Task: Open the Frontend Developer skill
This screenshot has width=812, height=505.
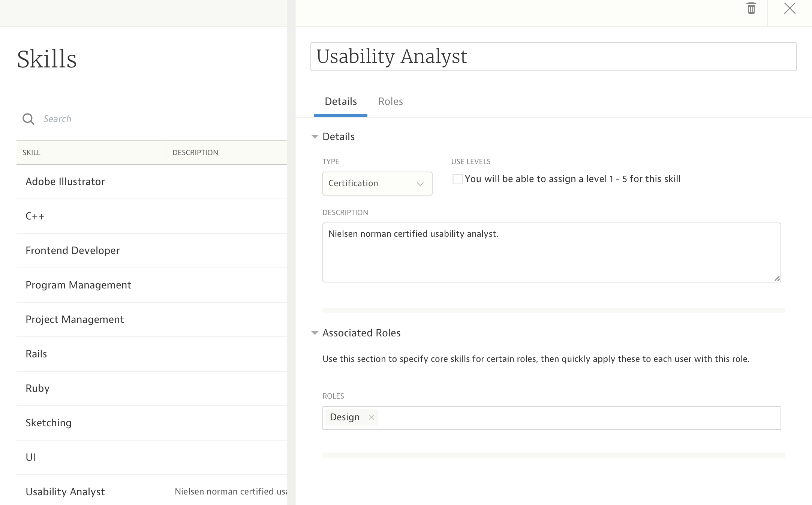Action: tap(73, 251)
